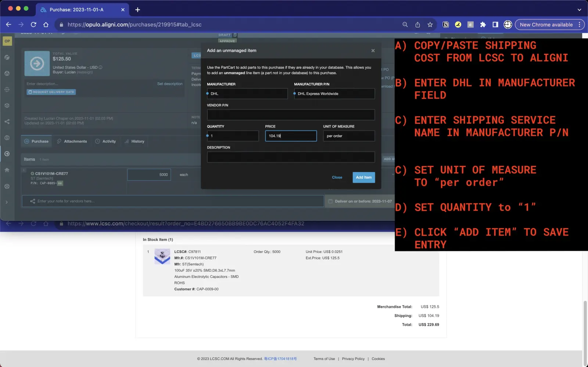Image resolution: width=588 pixels, height=367 pixels.
Task: Click the Notion extension icon
Action: pos(446,25)
